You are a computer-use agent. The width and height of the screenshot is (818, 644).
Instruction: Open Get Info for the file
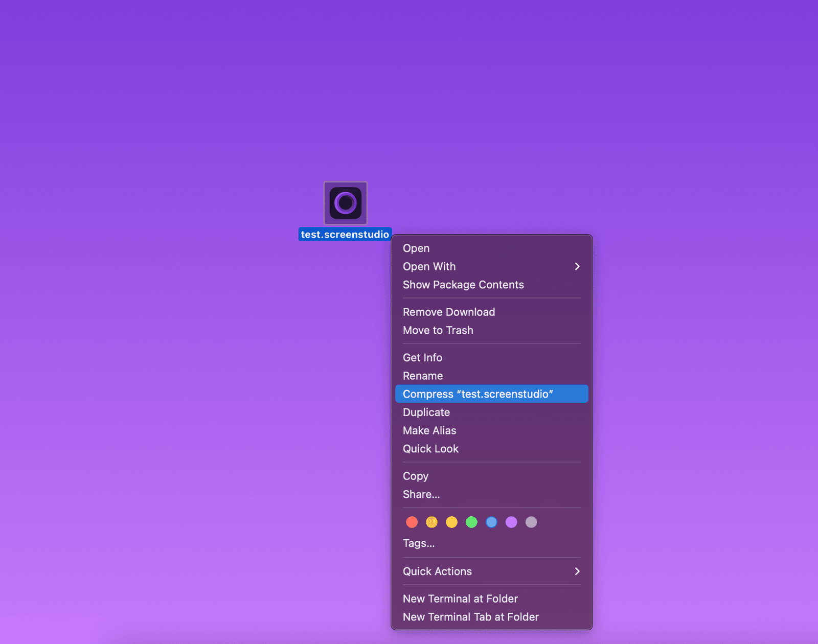(422, 358)
